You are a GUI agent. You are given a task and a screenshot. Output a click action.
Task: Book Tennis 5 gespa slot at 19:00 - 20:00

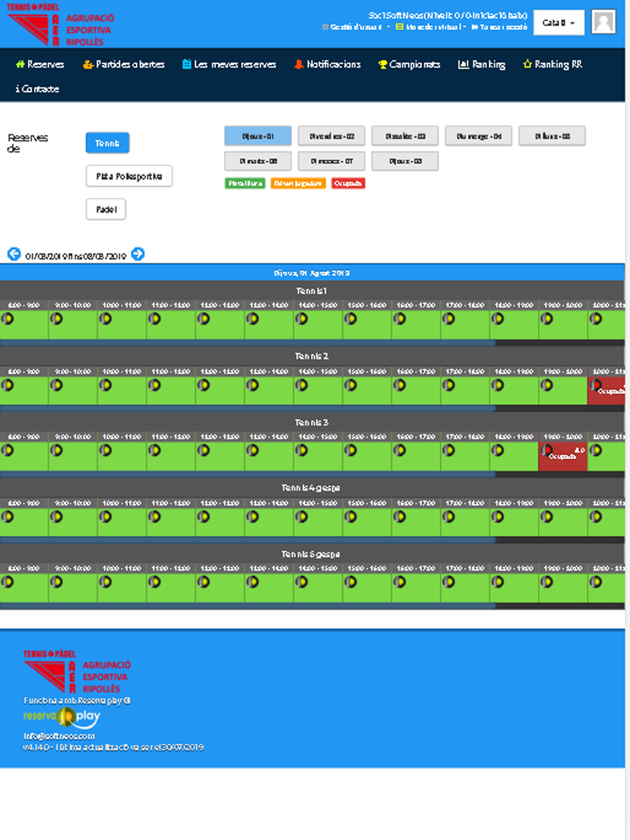pos(563,588)
